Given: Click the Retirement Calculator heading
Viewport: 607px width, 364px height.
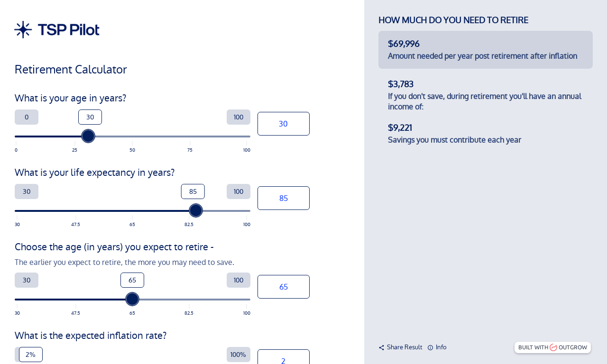Looking at the screenshot, I should click(x=70, y=70).
